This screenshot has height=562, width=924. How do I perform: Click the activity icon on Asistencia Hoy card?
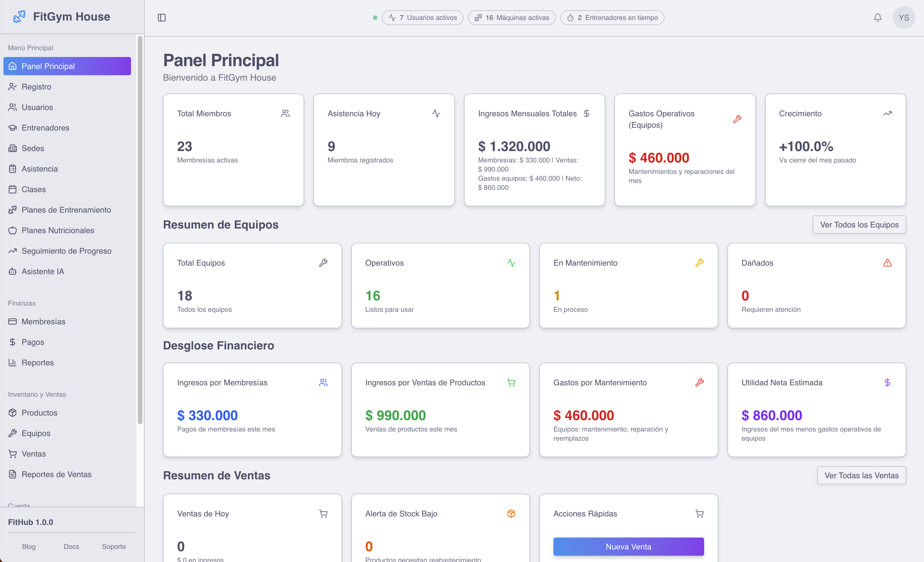pyautogui.click(x=436, y=113)
